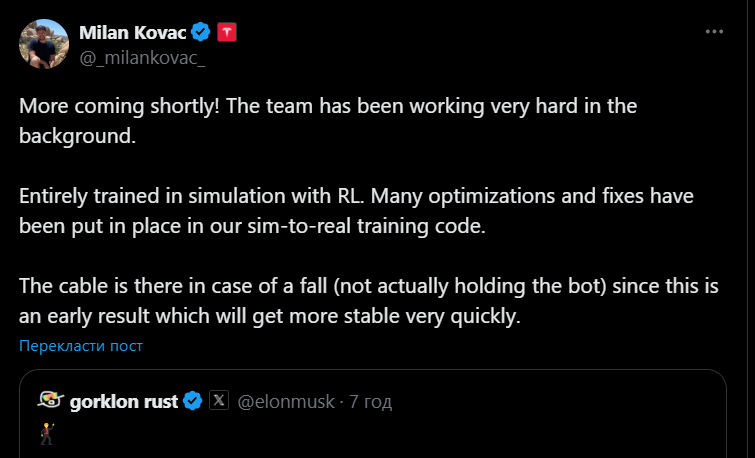
Task: Open the quoted post card from gorklon rust
Action: click(373, 414)
